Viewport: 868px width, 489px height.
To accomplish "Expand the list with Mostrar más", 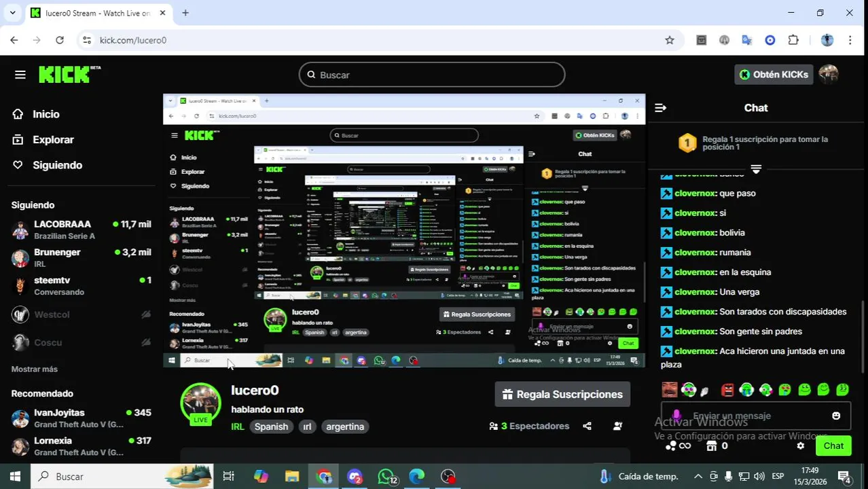I will click(x=34, y=369).
